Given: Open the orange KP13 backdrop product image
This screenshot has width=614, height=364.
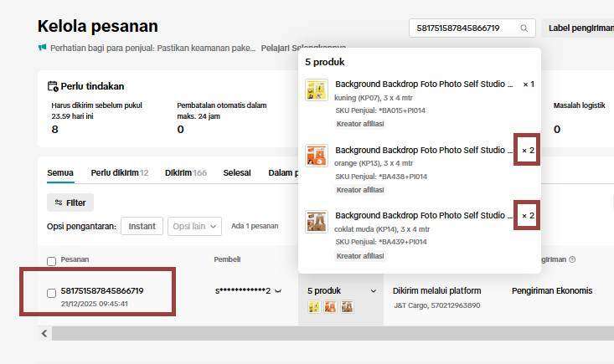Looking at the screenshot, I should tap(316, 156).
